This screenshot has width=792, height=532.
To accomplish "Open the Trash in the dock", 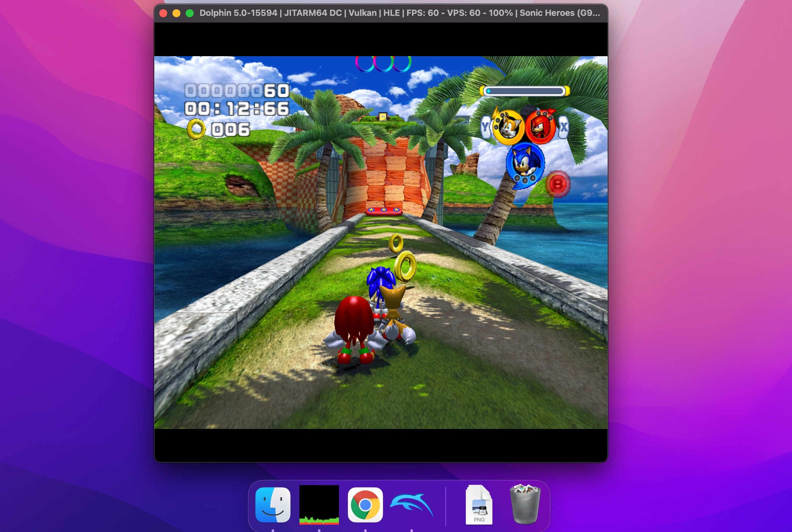I will [525, 504].
